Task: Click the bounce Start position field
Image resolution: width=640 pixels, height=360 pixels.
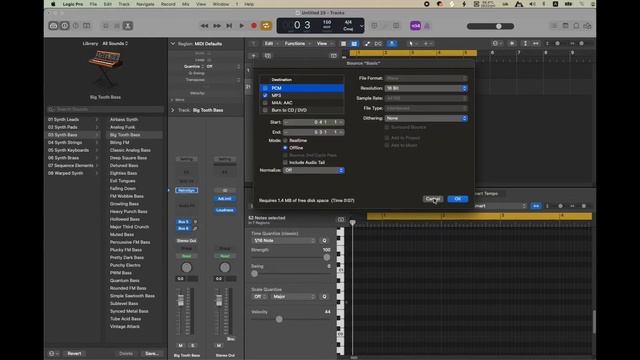Action: 313,122
